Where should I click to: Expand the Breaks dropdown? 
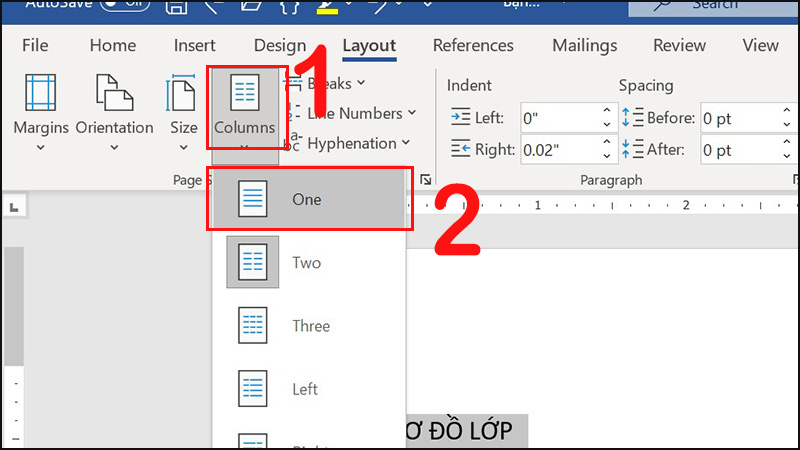click(335, 83)
